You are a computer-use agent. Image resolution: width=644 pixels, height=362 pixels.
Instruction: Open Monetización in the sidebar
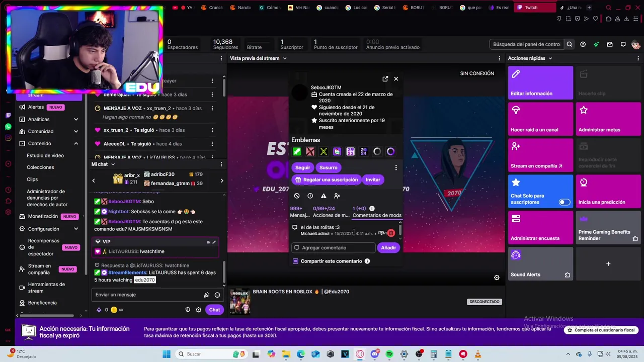43,216
